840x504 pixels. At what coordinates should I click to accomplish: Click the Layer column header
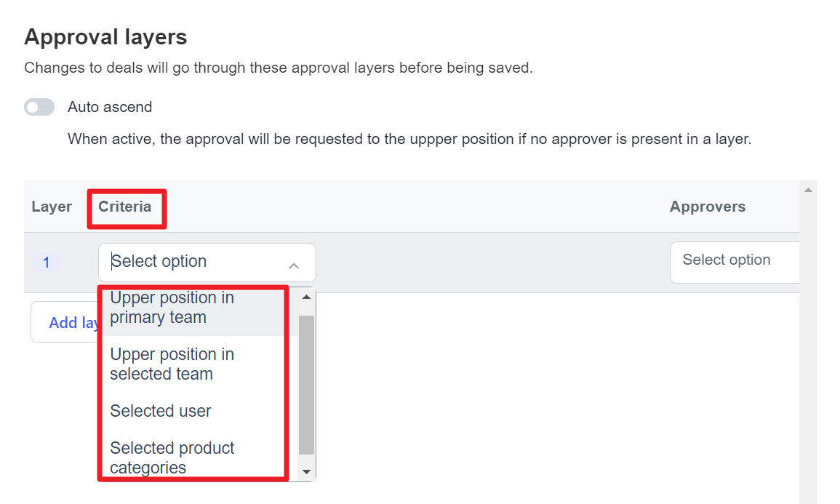click(52, 207)
